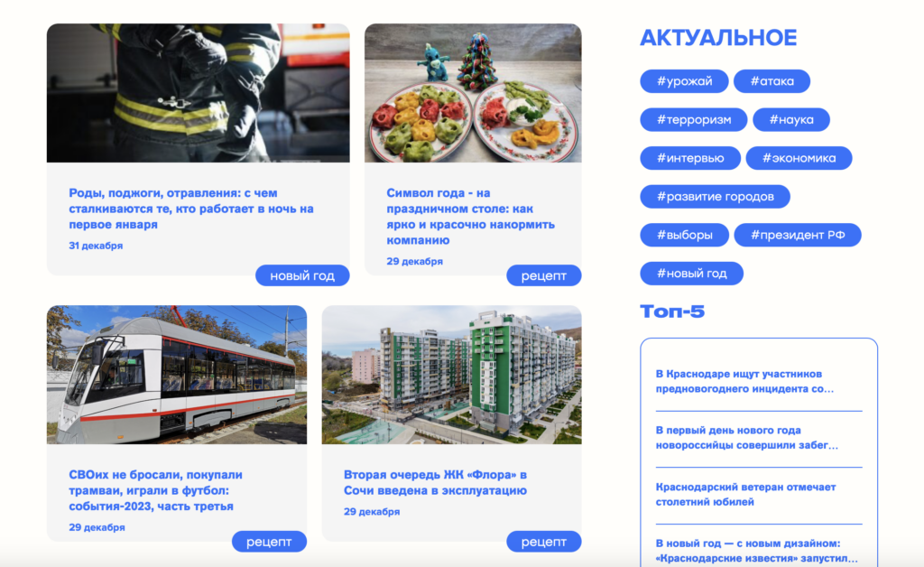The width and height of the screenshot is (924, 567).
Task: Open the #выборы tag
Action: coord(685,235)
